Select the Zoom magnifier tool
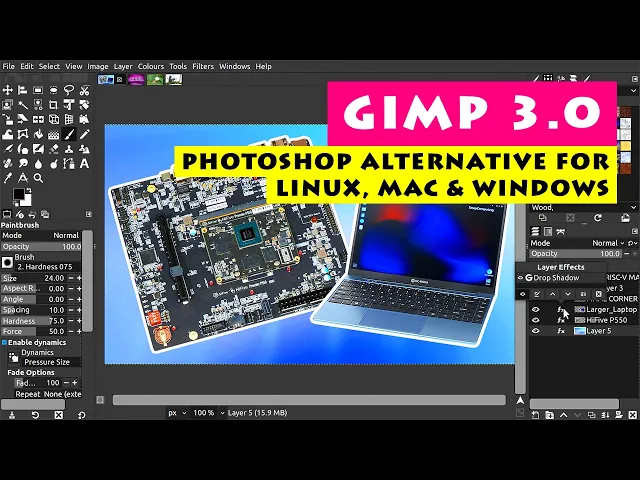The width and height of the screenshot is (640, 480). point(38,178)
